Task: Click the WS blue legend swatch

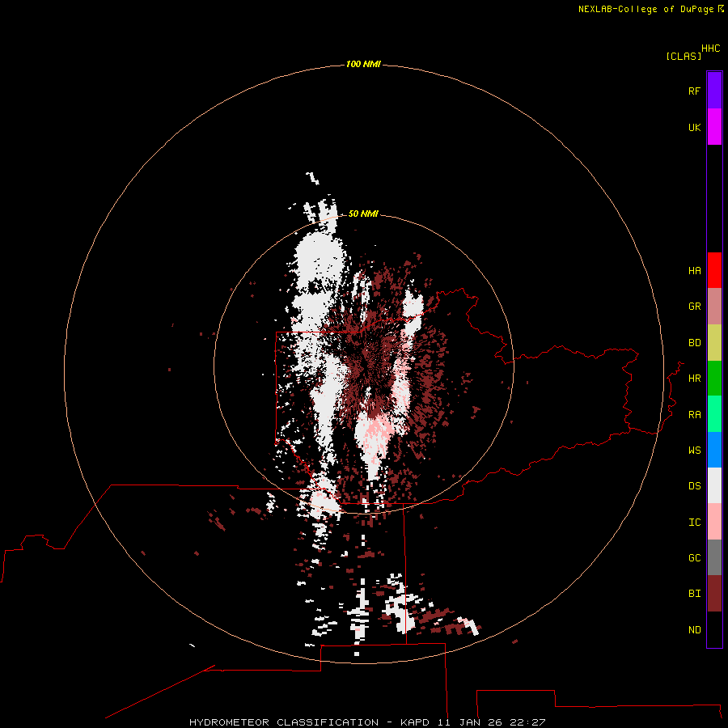Action: 714,450
